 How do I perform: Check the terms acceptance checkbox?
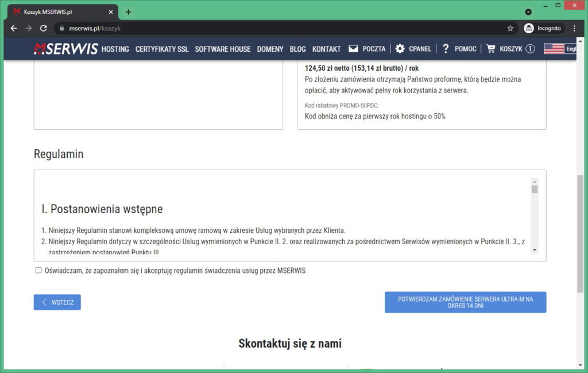[x=38, y=270]
